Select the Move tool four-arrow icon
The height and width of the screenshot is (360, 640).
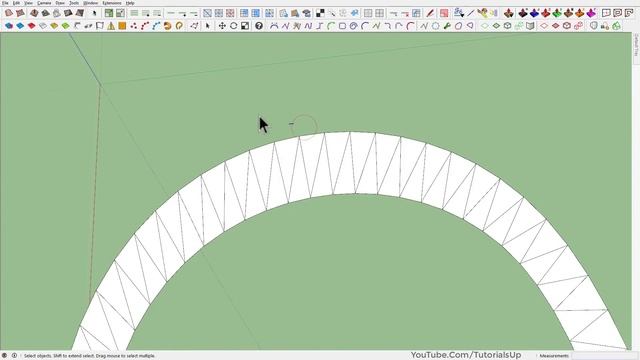click(x=222, y=26)
